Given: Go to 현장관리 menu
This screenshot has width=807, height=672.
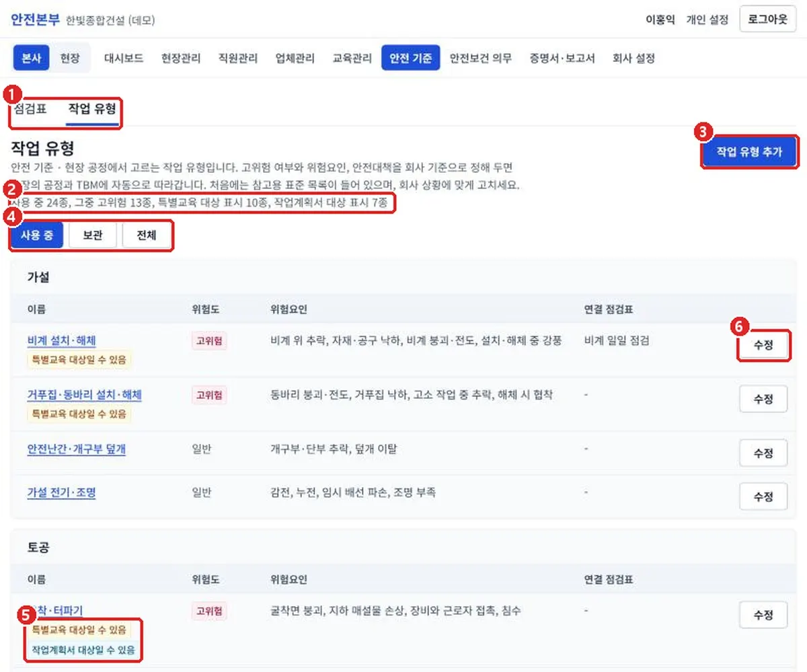Looking at the screenshot, I should [181, 58].
